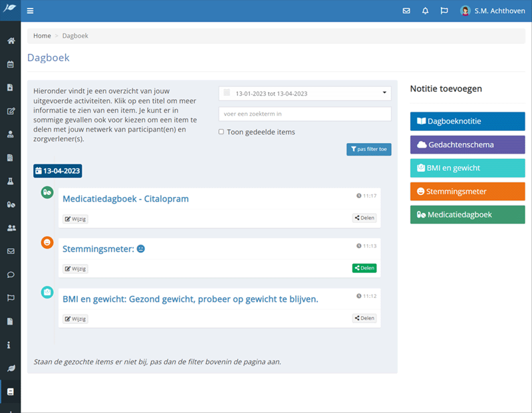Click the 'pas filter toe' button

click(368, 149)
